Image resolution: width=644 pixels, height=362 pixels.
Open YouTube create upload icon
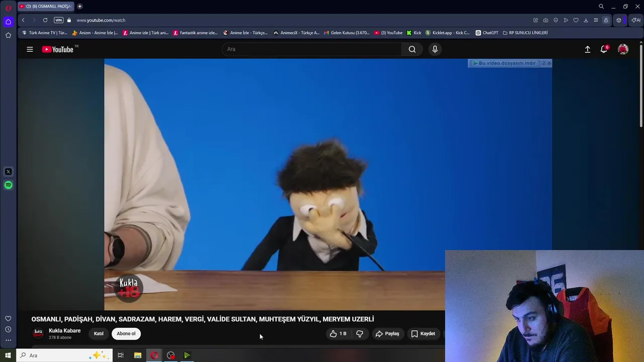587,49
